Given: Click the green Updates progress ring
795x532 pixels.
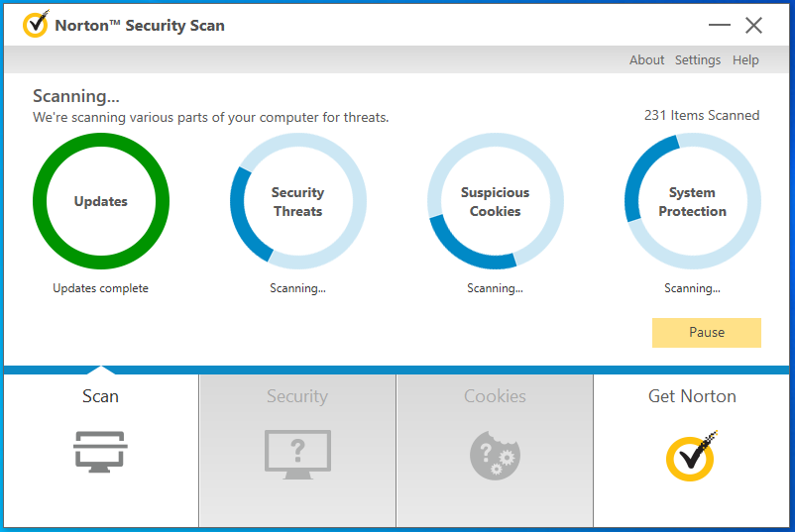Looking at the screenshot, I should click(101, 202).
